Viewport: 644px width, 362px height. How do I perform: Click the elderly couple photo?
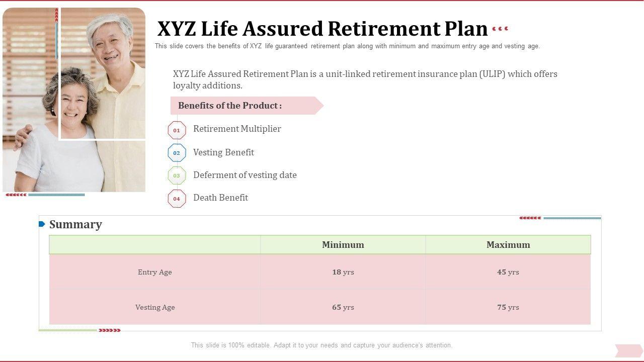point(74,100)
